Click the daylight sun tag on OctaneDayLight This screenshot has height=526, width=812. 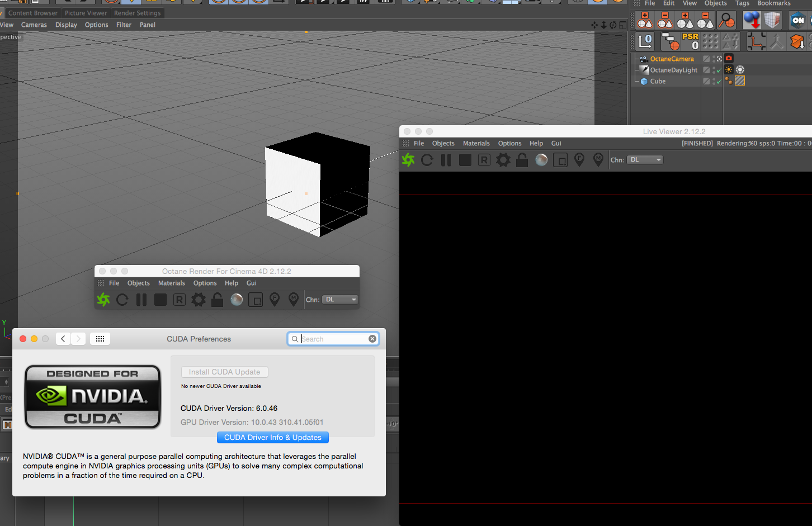(x=729, y=69)
